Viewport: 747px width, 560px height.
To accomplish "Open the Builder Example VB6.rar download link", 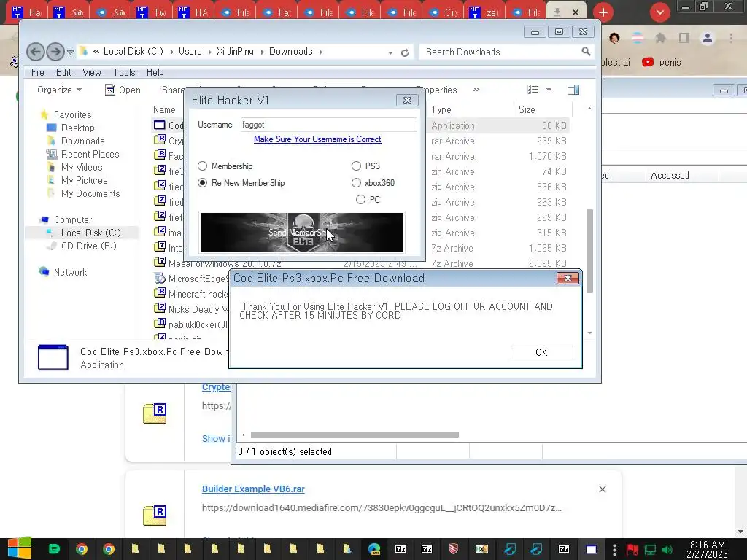I will pos(253,489).
